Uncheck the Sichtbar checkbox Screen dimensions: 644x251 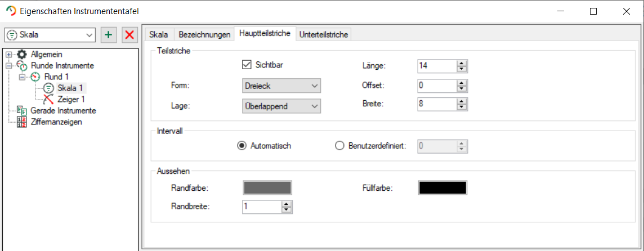pos(246,65)
